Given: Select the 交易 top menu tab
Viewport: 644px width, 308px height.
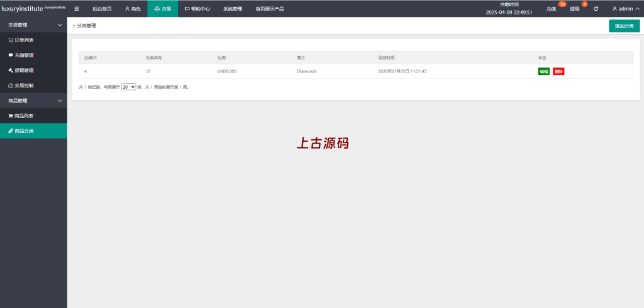Looking at the screenshot, I should [163, 9].
